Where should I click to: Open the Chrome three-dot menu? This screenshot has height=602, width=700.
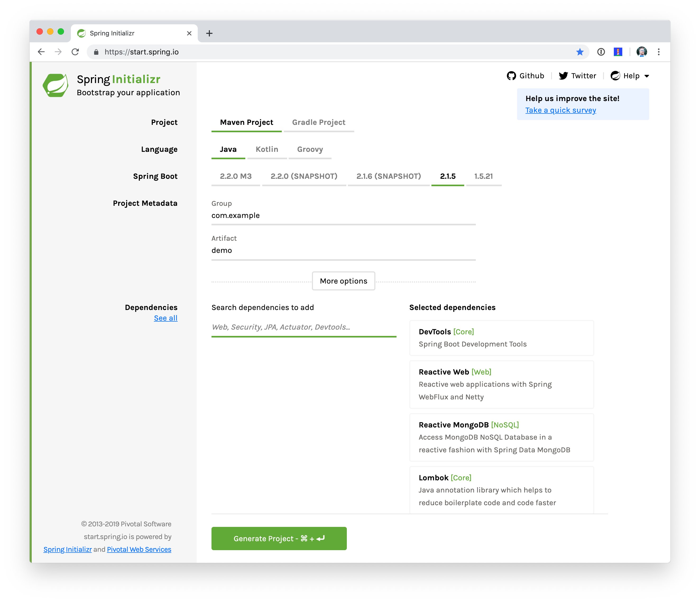658,52
